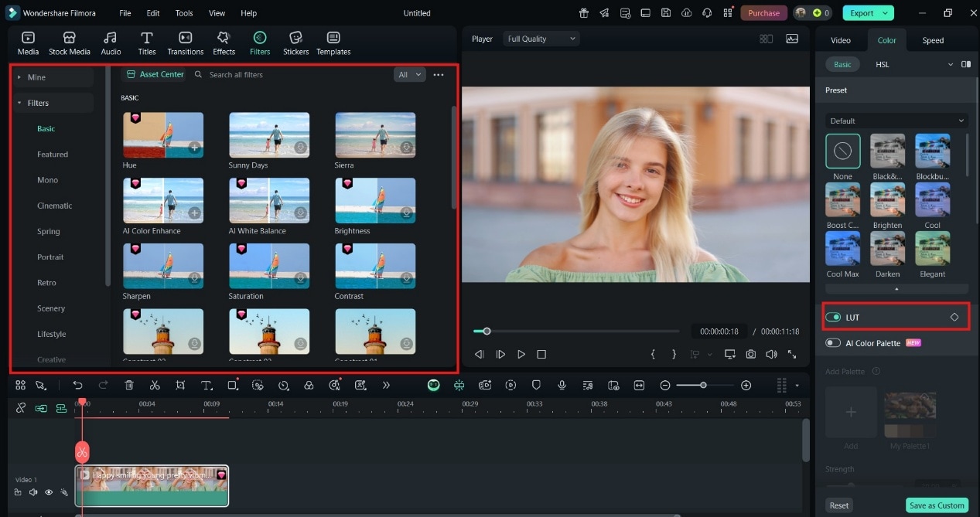Expand the Mine section

(x=54, y=77)
